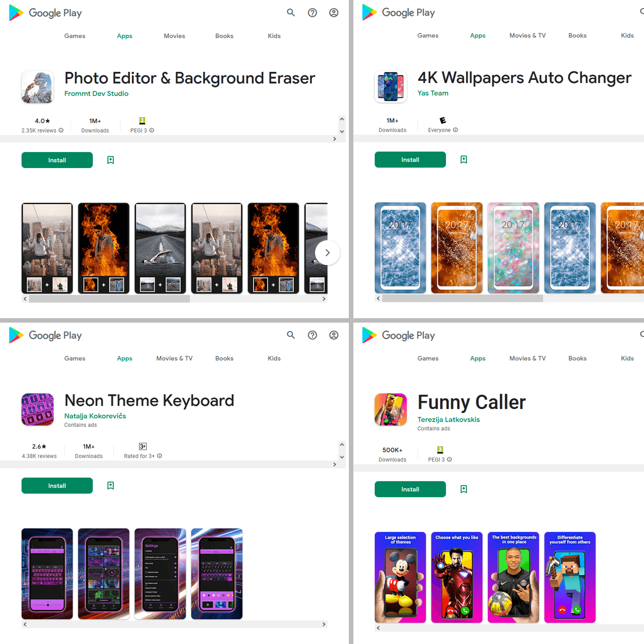644x644 pixels.
Task: Click info icon next to 2.35K reviews
Action: (61, 130)
